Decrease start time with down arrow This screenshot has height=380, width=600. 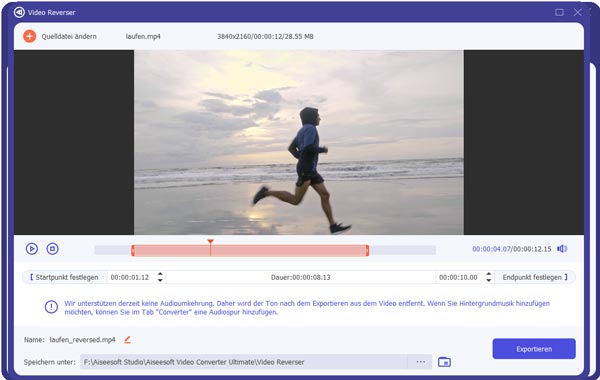coord(160,281)
